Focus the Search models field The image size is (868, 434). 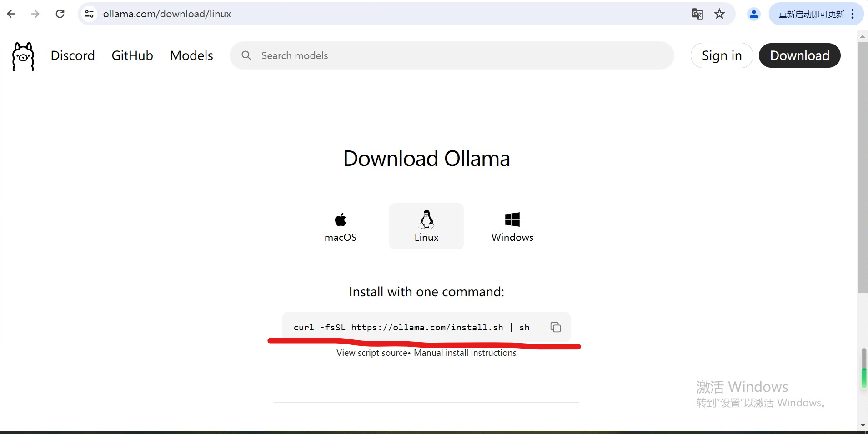tap(452, 55)
